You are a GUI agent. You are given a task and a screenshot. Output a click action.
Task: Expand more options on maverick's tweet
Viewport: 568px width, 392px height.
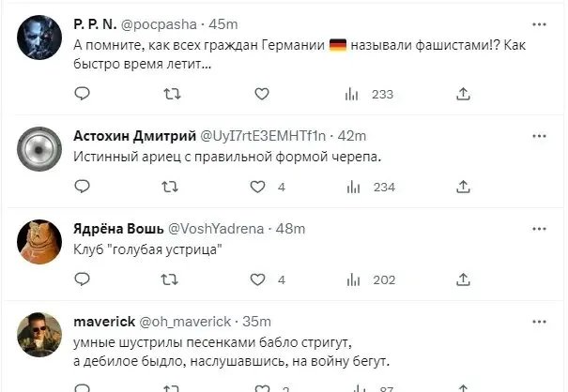pos(539,321)
